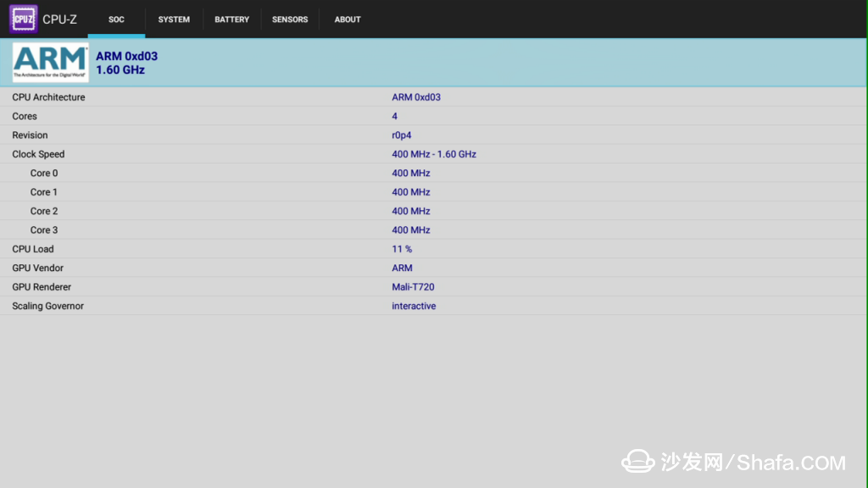
Task: Click the ARM logo image
Action: pos(50,63)
